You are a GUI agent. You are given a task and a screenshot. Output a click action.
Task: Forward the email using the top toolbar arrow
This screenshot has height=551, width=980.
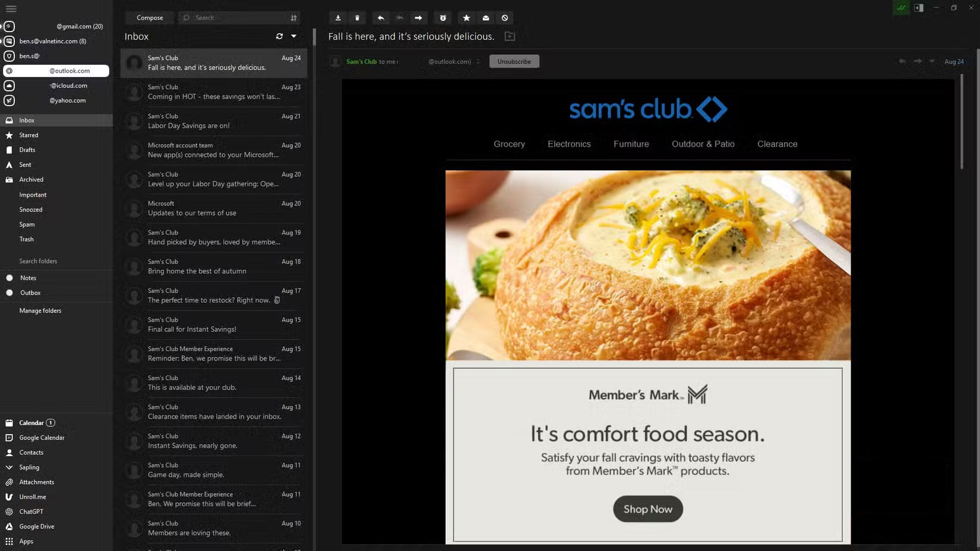[x=418, y=18]
